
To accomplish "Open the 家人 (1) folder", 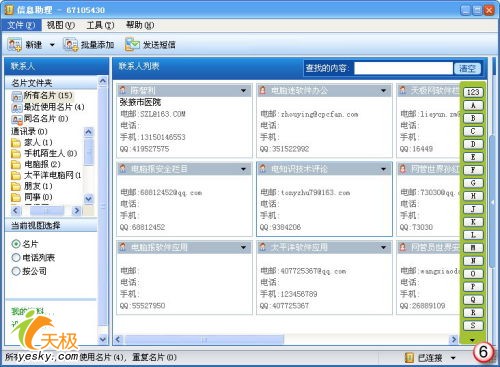I will pos(32,143).
